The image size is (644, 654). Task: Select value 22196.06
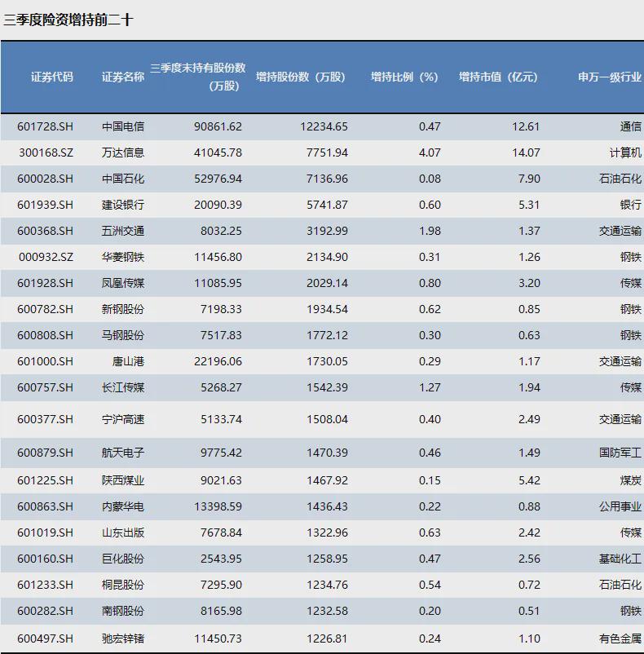(218, 361)
